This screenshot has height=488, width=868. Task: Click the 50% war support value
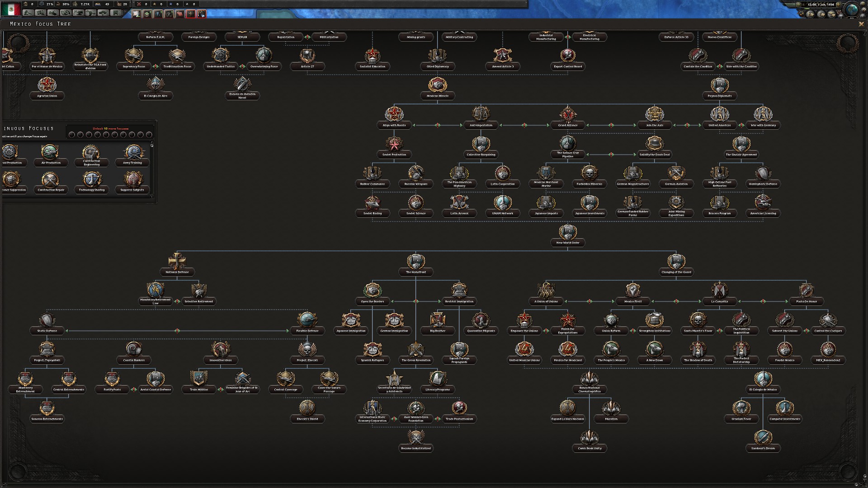(x=66, y=4)
